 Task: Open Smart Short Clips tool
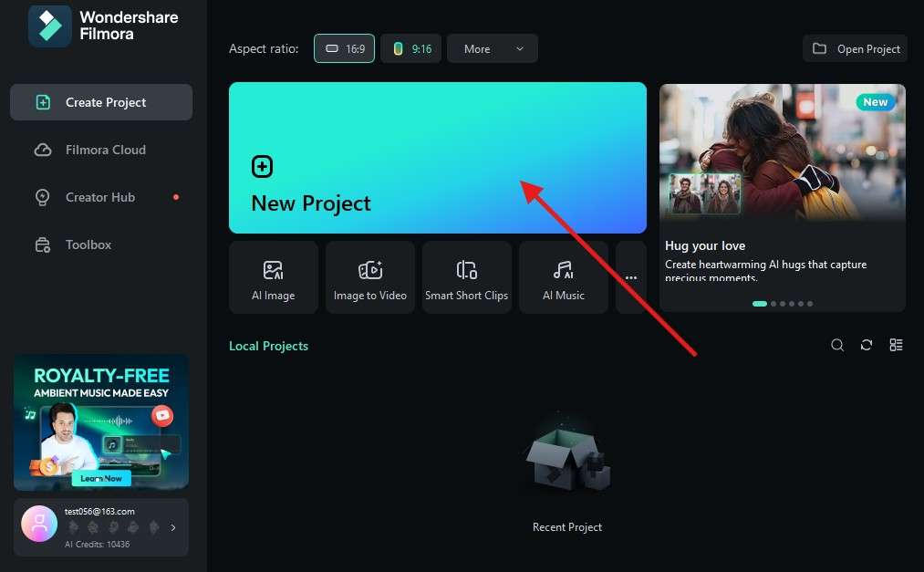[467, 277]
